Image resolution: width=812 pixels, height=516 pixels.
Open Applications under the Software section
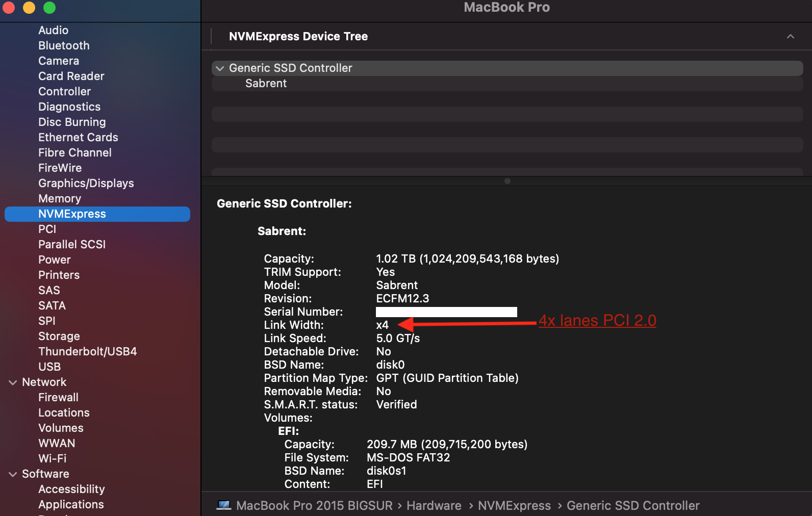(x=71, y=505)
